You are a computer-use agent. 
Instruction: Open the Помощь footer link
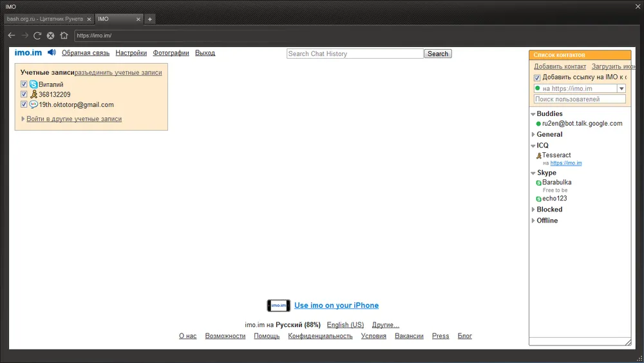(x=267, y=336)
